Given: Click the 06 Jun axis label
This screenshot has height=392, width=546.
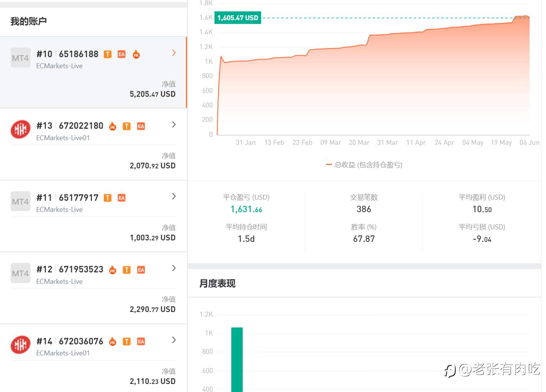Looking at the screenshot, I should (530, 142).
